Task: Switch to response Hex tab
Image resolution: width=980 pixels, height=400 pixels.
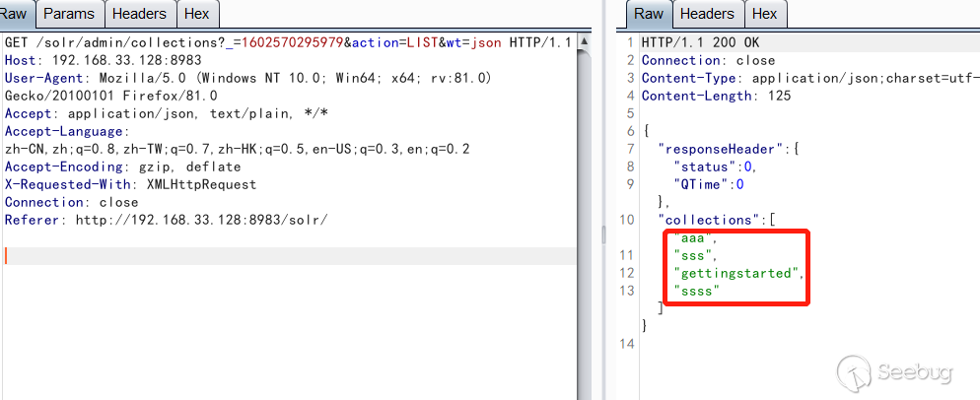Action: (x=764, y=13)
